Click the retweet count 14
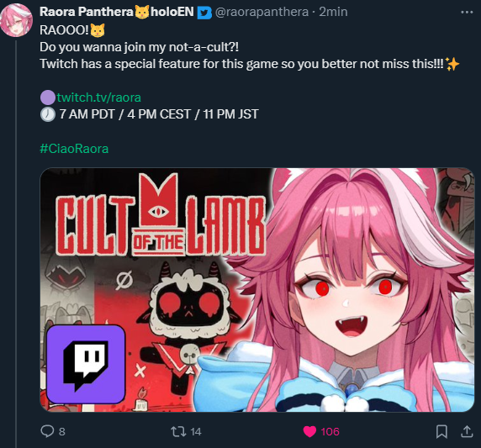Image resolution: width=481 pixels, height=448 pixels. (x=196, y=432)
